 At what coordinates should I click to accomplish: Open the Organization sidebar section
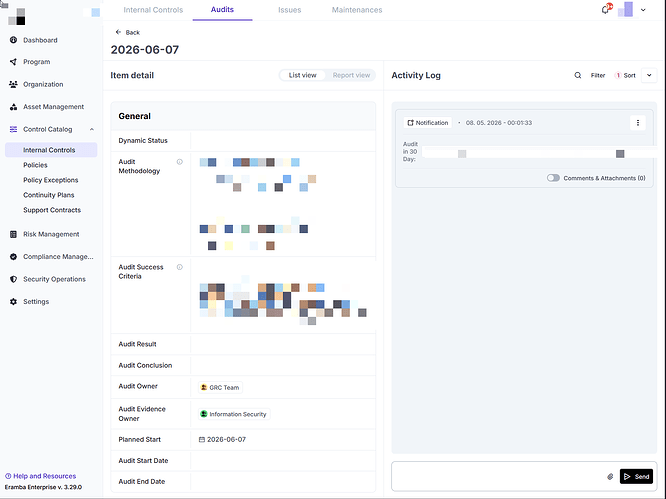43,84
